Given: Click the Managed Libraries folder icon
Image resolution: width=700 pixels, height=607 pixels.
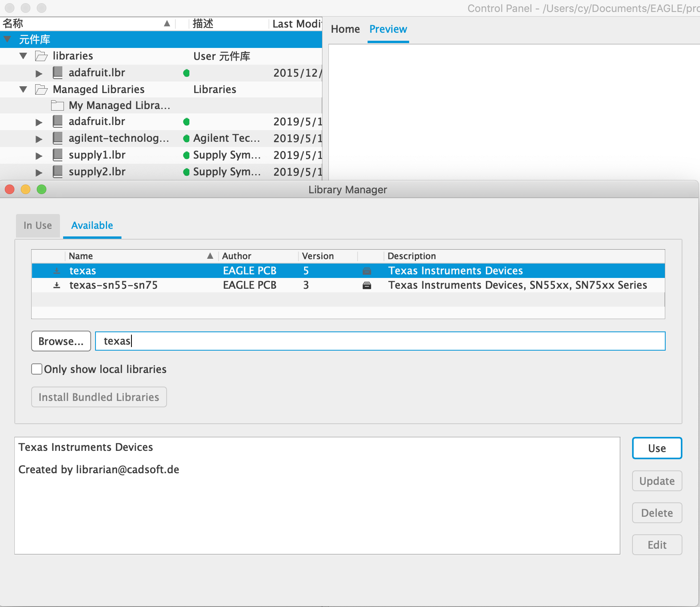Looking at the screenshot, I should (41, 89).
